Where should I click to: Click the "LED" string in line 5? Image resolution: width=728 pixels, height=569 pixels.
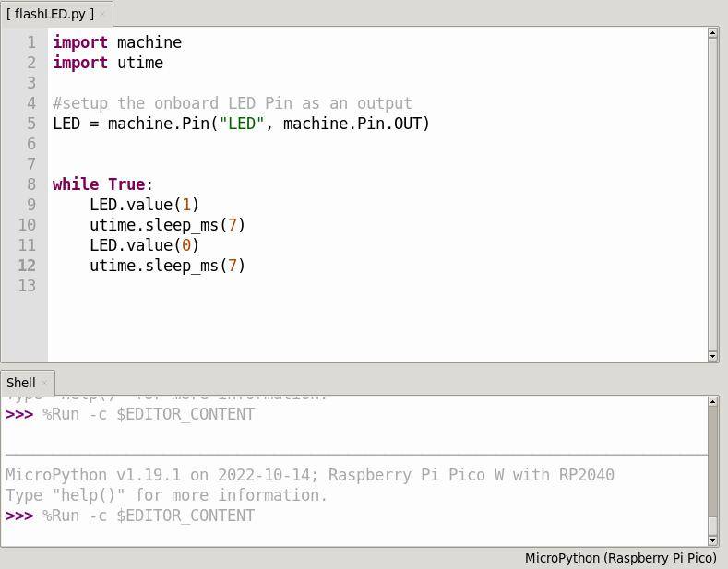click(x=241, y=124)
